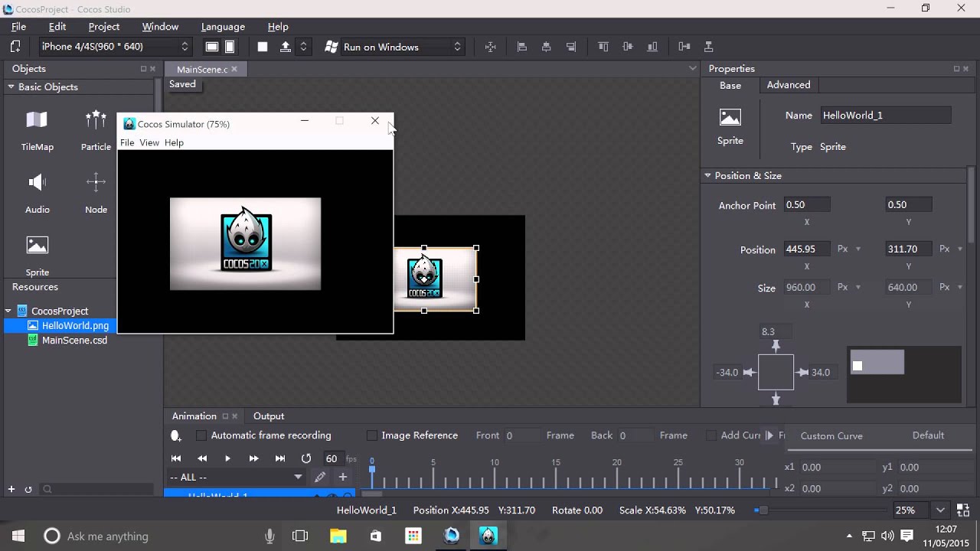Select landscape orientation icon in toolbar
Viewport: 980px width, 551px height.
click(x=212, y=47)
